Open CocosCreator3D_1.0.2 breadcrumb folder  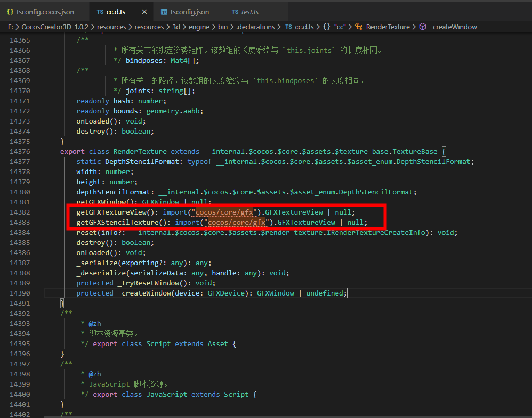click(x=55, y=27)
